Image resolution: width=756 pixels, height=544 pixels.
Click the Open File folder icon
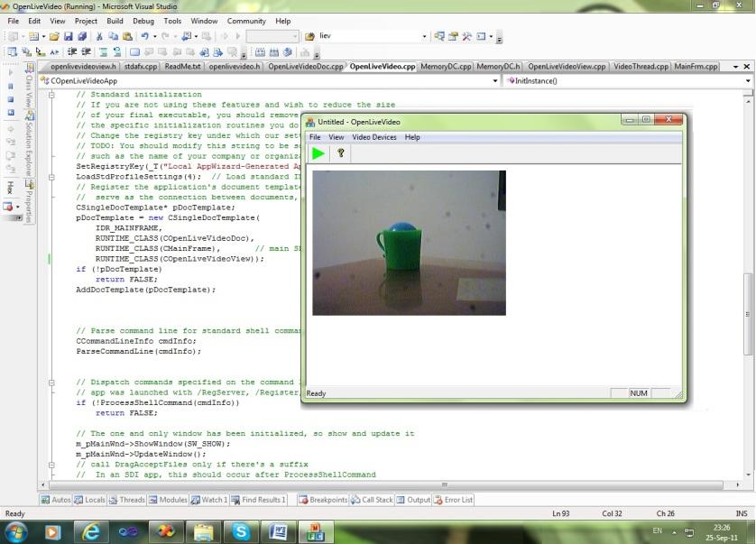(x=54, y=36)
